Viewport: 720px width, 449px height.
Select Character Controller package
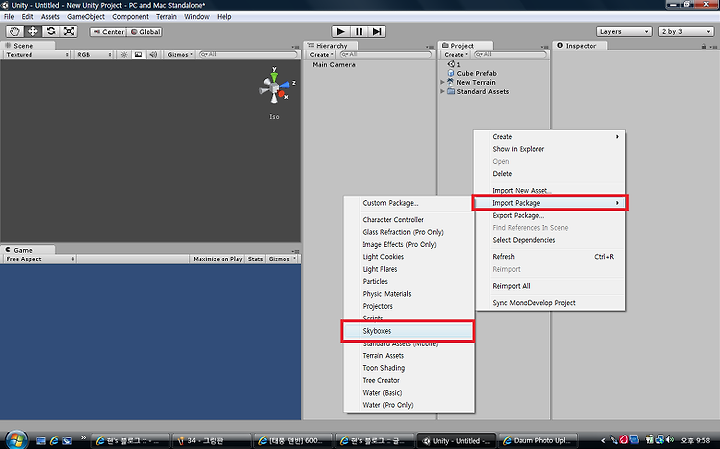pyautogui.click(x=409, y=219)
